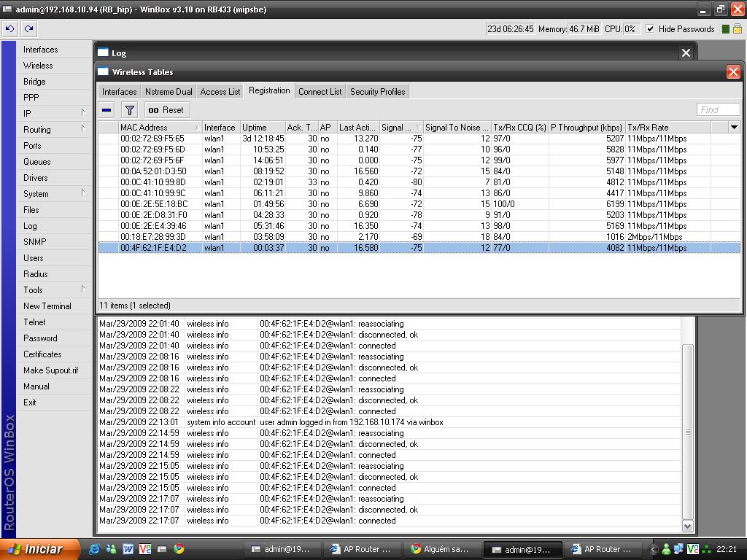This screenshot has height=560, width=747.
Task: Click the yellow padlock secure-session icon
Action: [737, 28]
